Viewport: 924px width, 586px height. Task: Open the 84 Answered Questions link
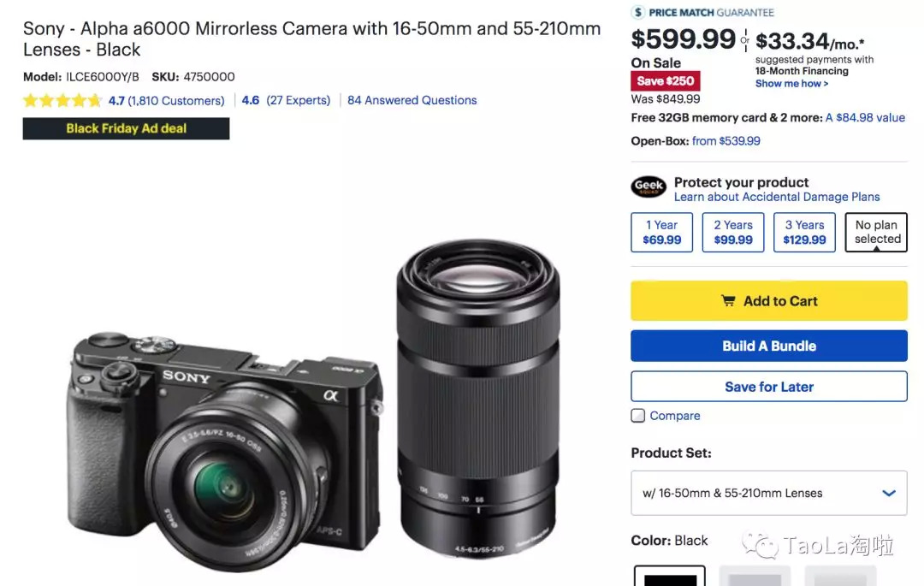[x=412, y=100]
